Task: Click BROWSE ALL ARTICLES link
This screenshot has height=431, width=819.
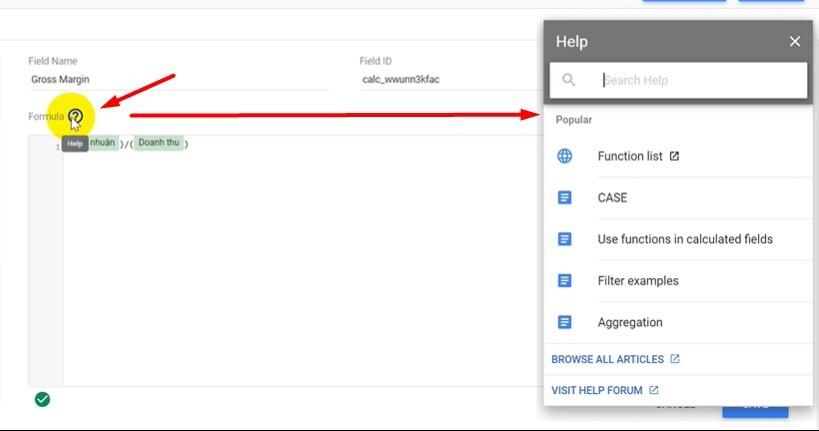Action: [607, 359]
